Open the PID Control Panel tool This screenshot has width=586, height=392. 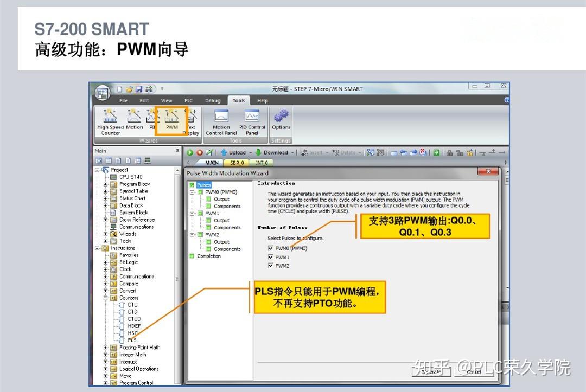(x=252, y=122)
